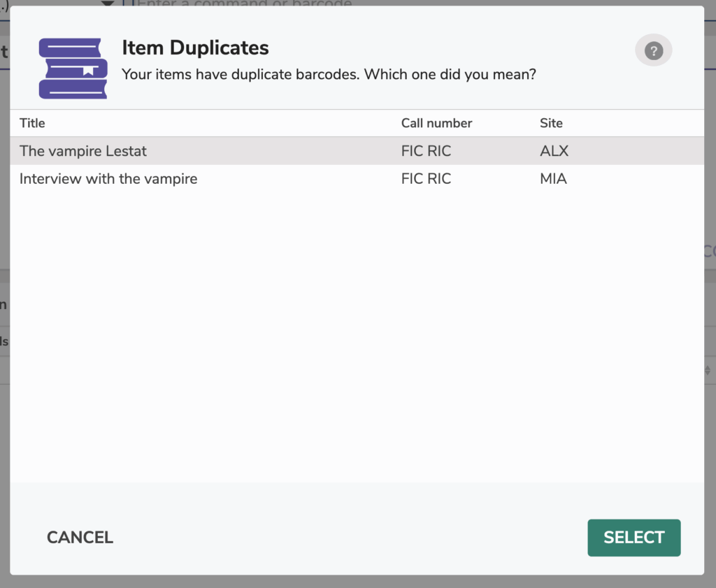This screenshot has width=716, height=588.
Task: Sort by the Title column header
Action: click(x=32, y=123)
